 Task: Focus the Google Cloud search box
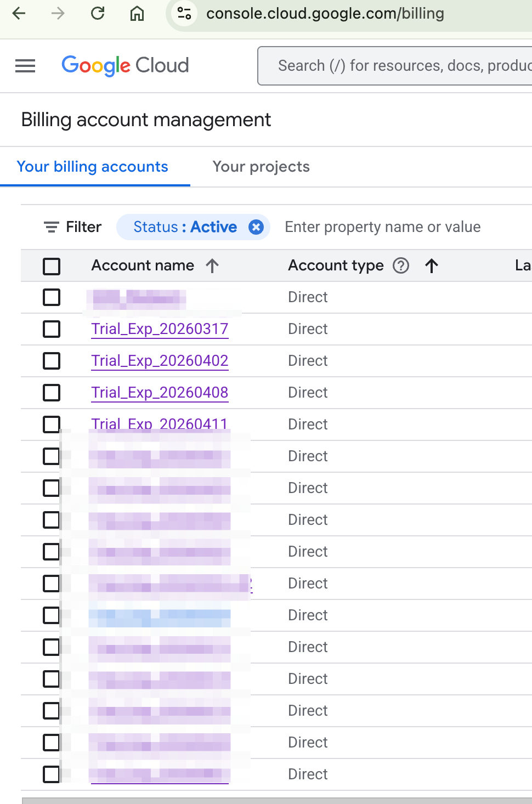(395, 66)
